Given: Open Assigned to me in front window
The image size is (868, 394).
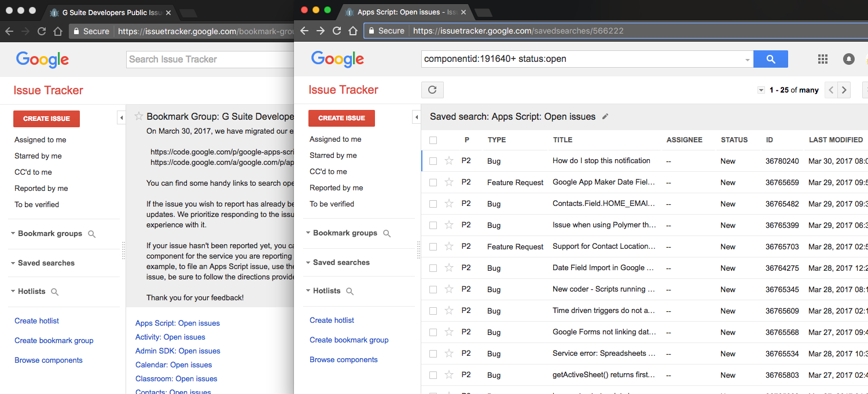Looking at the screenshot, I should coord(336,139).
